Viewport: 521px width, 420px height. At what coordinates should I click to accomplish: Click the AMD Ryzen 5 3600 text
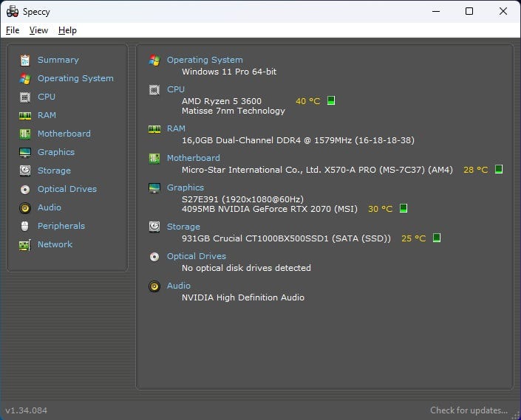click(222, 101)
